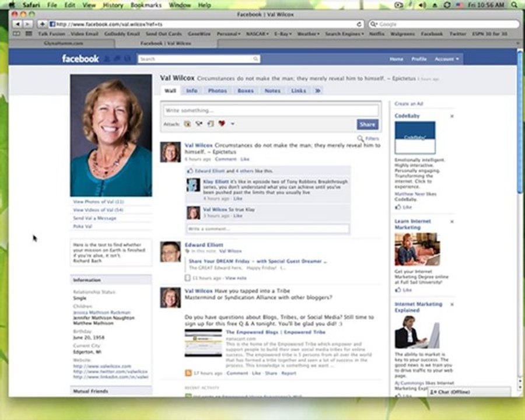Viewport: 525px width, 420px height.
Task: Attach a video with the video icon
Action: point(199,124)
